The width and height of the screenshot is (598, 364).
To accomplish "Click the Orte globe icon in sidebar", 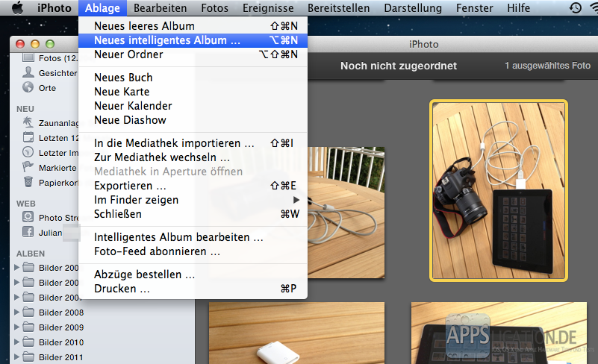I will pyautogui.click(x=28, y=87).
